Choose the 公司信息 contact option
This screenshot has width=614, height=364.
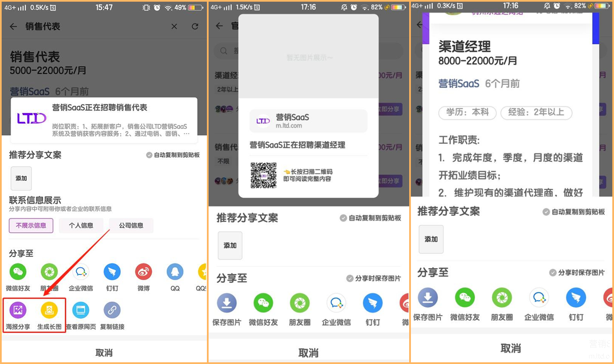tap(131, 226)
